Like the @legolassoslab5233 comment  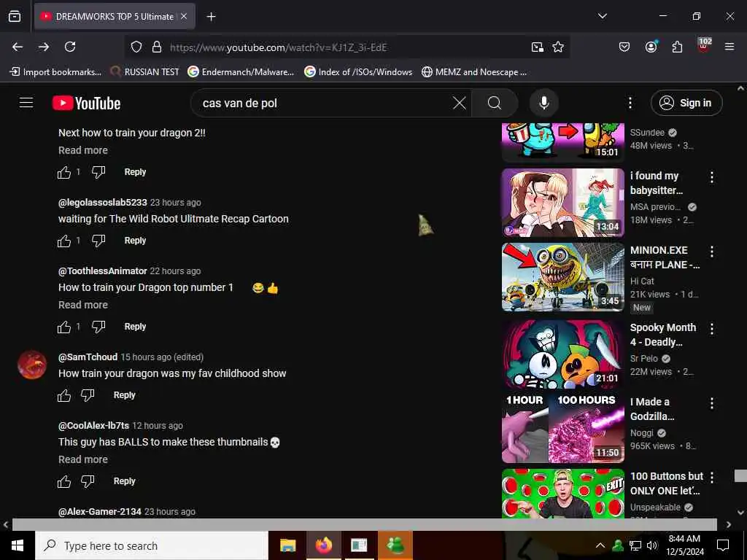coord(64,241)
